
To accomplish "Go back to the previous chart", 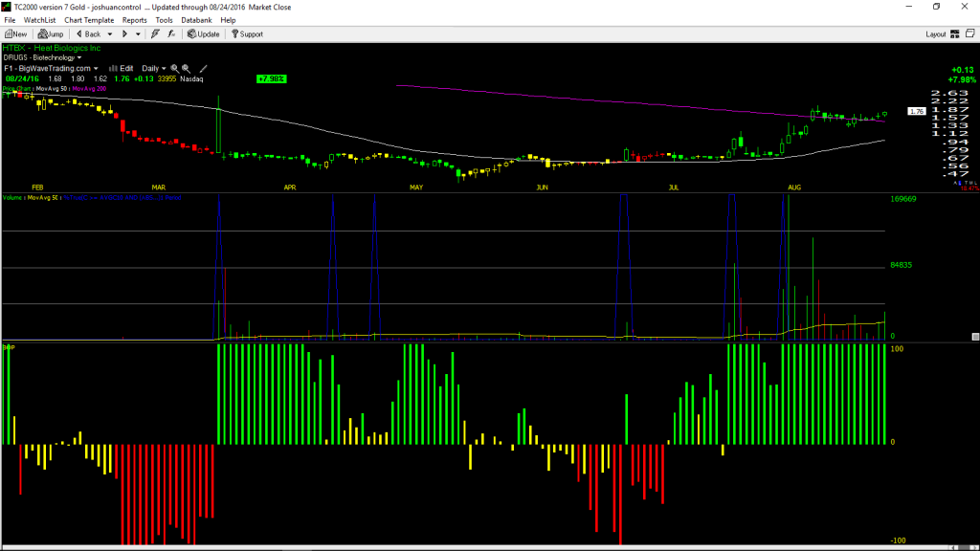I will [88, 34].
